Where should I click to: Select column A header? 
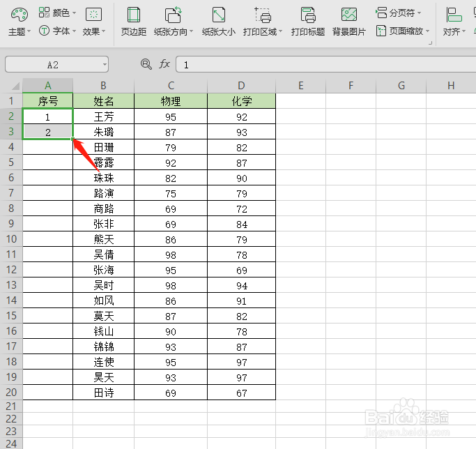47,86
